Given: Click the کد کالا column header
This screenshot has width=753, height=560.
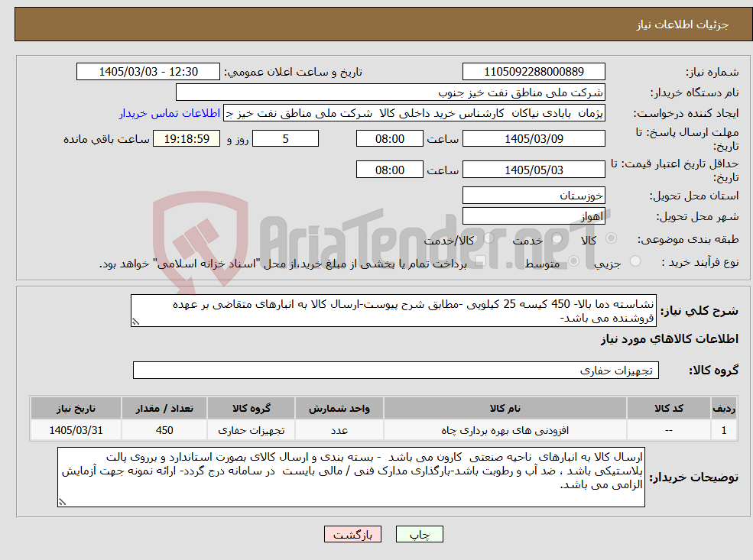Looking at the screenshot, I should (x=668, y=409).
